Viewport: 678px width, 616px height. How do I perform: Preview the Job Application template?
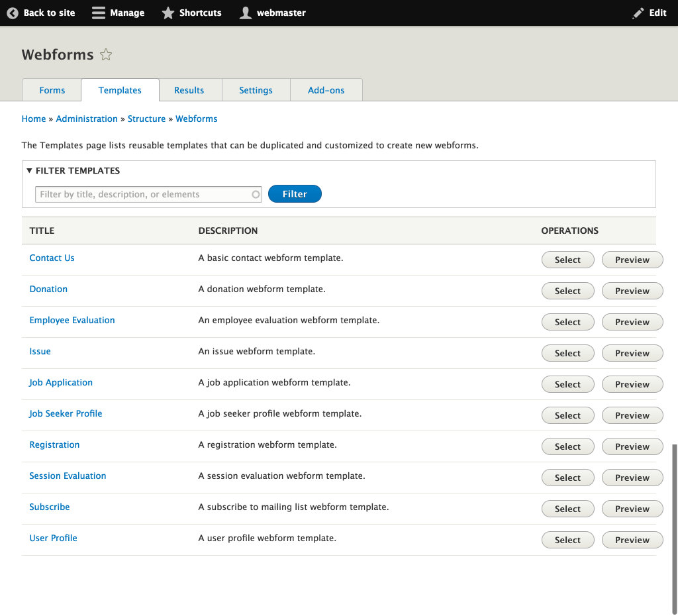coord(632,384)
